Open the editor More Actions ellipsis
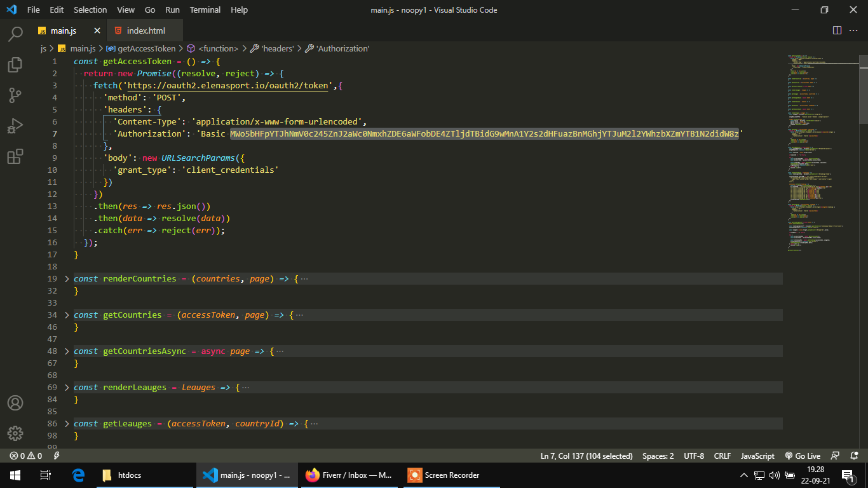This screenshot has width=868, height=488. [854, 30]
